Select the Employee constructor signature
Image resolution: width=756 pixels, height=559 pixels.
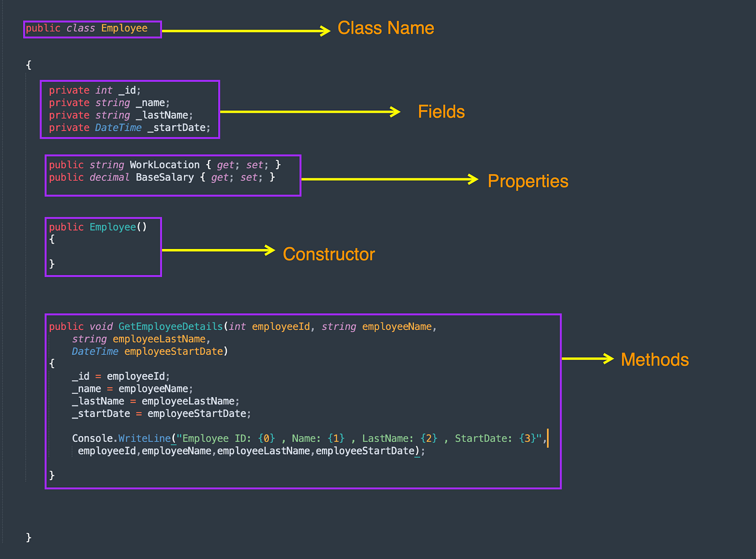(x=97, y=227)
